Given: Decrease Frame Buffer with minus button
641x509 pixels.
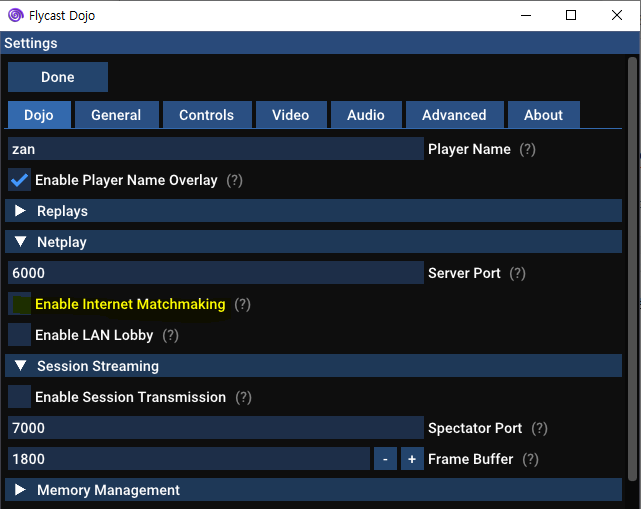Looking at the screenshot, I should pyautogui.click(x=385, y=459).
